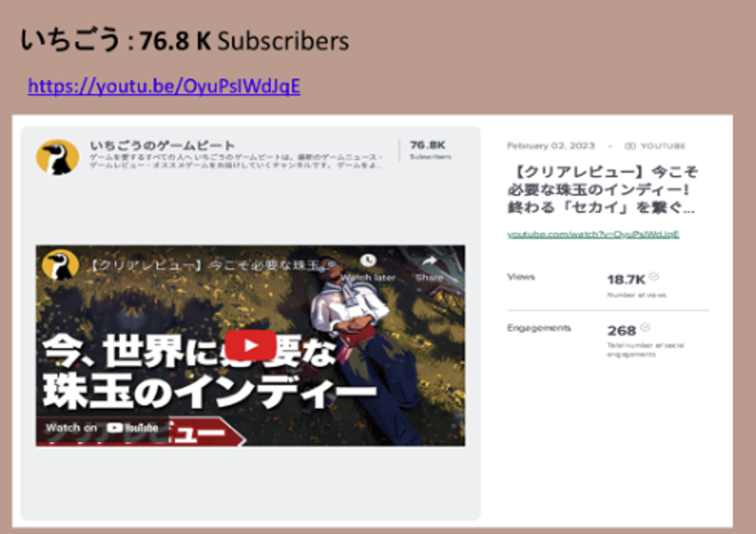Click the check icon next to 268
756x534 pixels.
click(x=645, y=328)
